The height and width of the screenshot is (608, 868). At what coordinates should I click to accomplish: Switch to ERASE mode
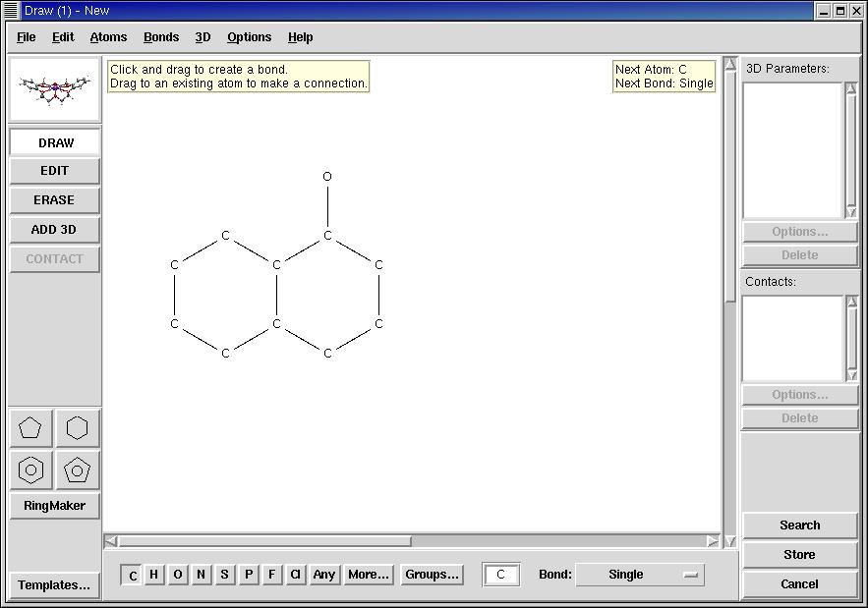54,199
